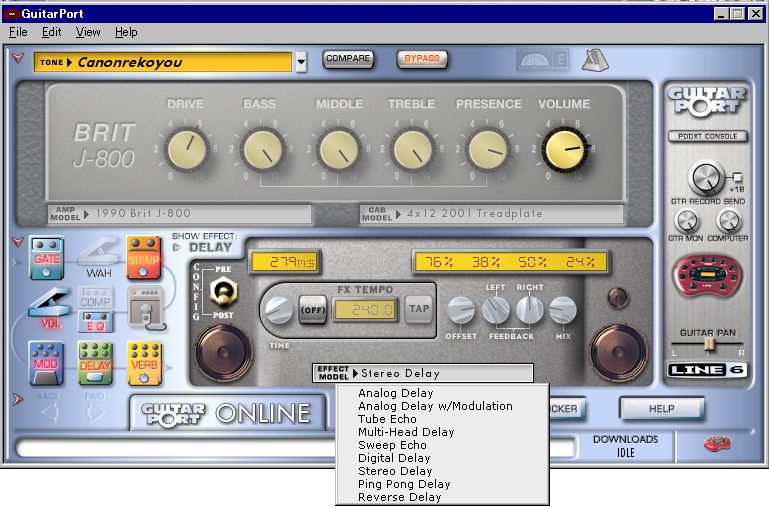Click the TAP tempo button
769x508 pixels.
click(419, 309)
